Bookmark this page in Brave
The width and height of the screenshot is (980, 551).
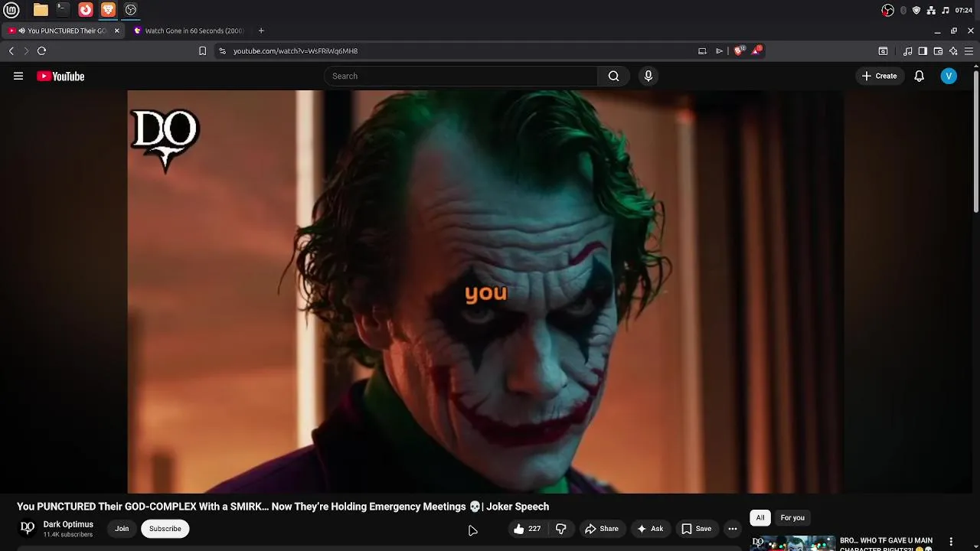tap(202, 51)
